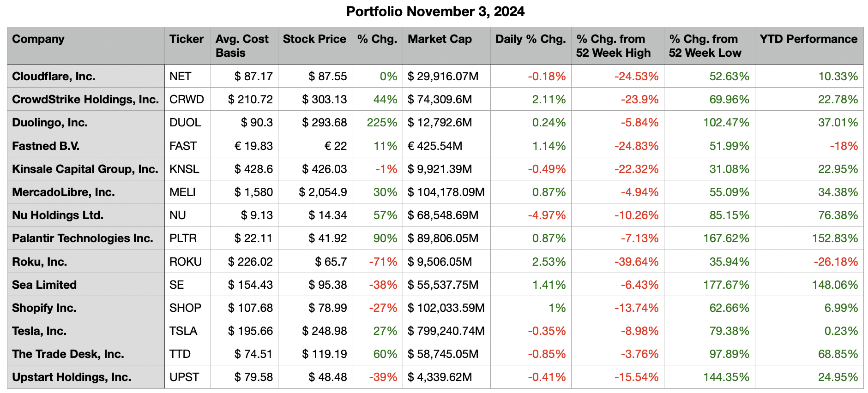Select Upstart's $ 79.58 cost basis
Viewport: 868px width, 393px height.
click(x=253, y=377)
